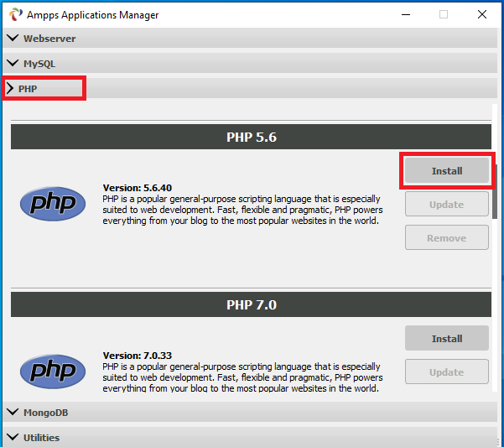Viewport: 504px width, 447px height.
Task: Expand the Utilities section
Action: click(x=250, y=437)
